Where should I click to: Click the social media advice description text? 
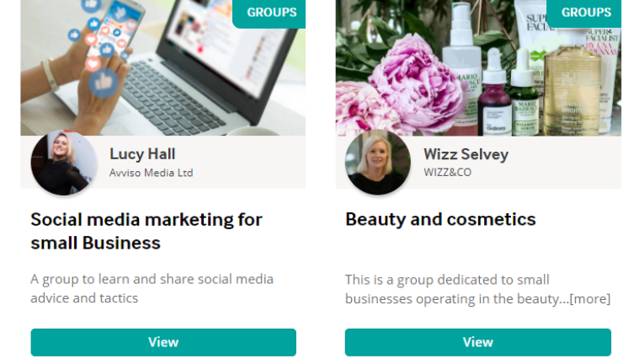152,288
